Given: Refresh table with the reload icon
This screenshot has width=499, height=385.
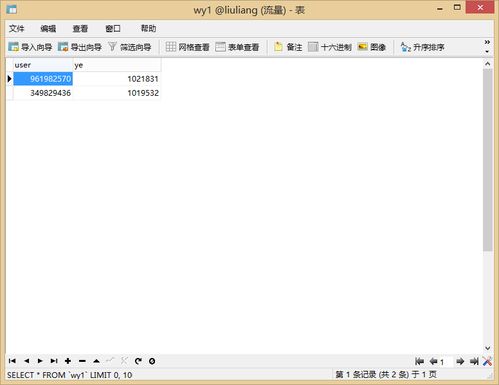Looking at the screenshot, I should [x=138, y=361].
